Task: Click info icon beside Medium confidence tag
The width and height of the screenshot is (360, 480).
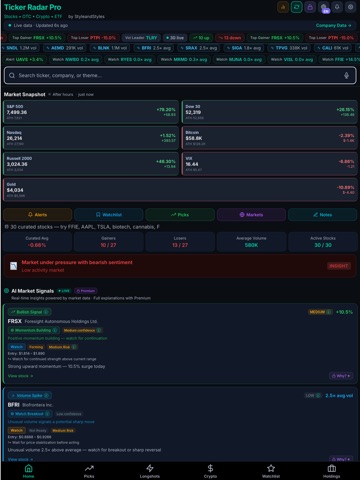Action: coord(99,330)
